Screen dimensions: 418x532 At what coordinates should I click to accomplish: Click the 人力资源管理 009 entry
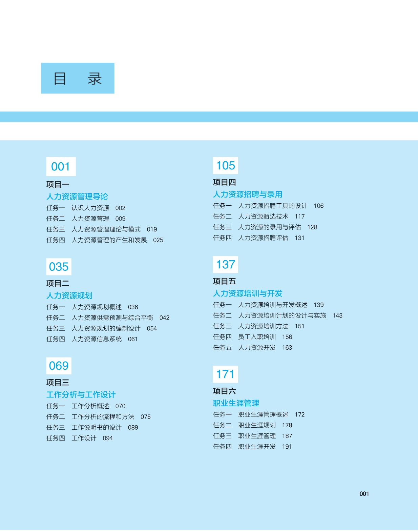(x=86, y=219)
